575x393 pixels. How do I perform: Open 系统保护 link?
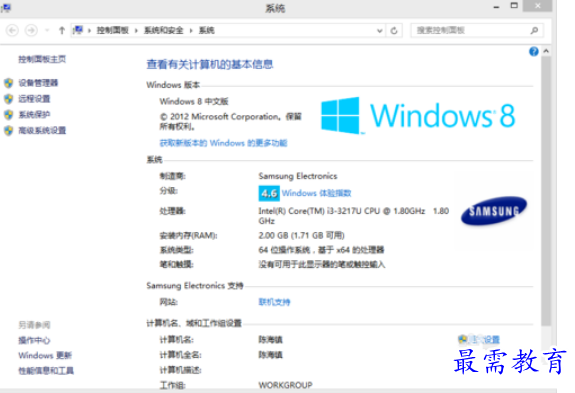[34, 114]
